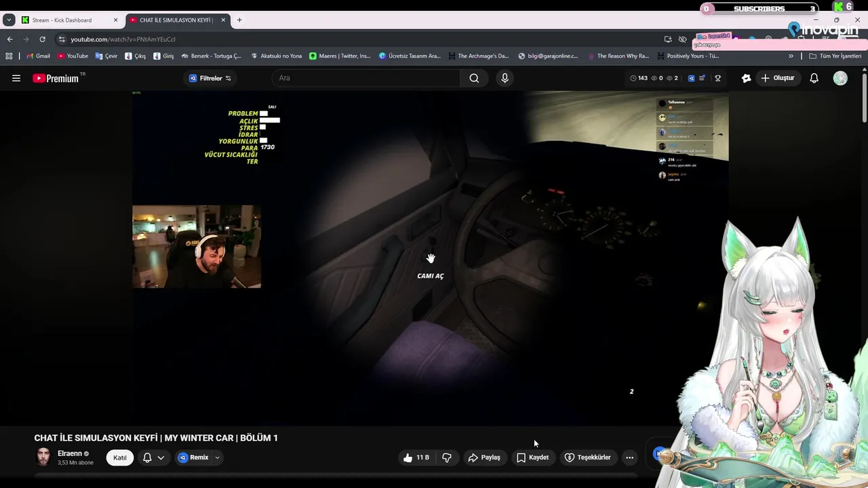Go forward in browser history
868x488 pixels.
(x=26, y=39)
